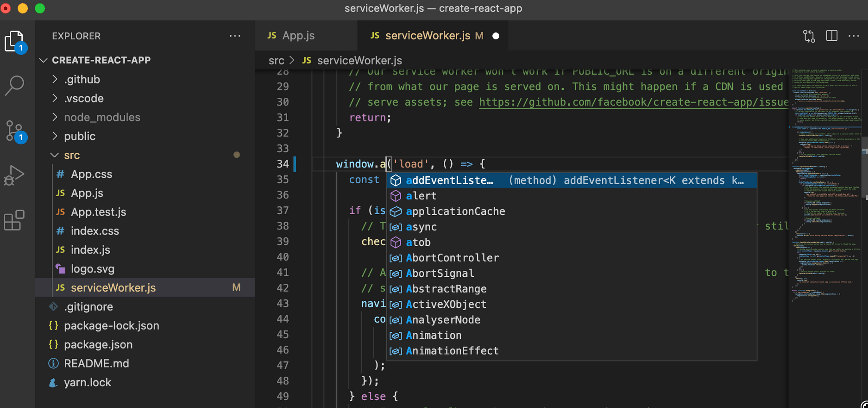The height and width of the screenshot is (408, 868).
Task: Choose ActiveXObject suggestion from autocomplete
Action: point(572,305)
